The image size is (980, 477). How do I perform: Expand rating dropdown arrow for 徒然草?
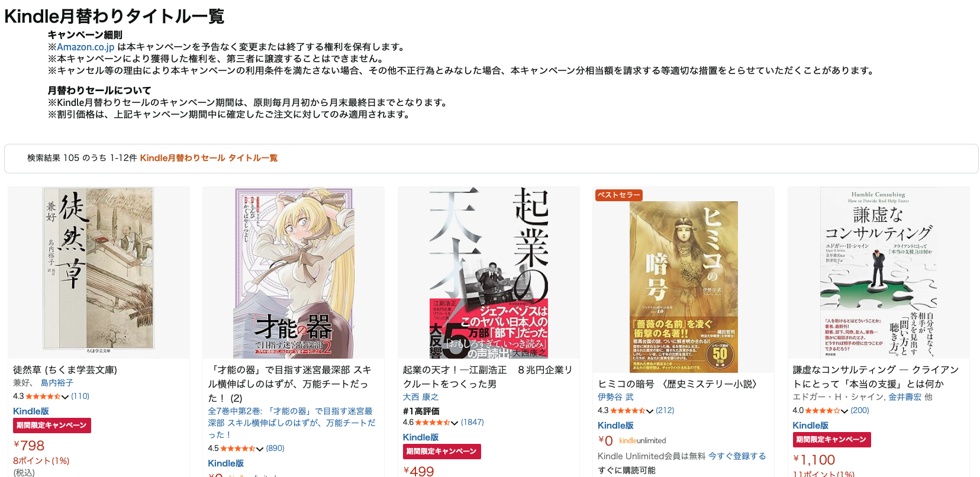pyautogui.click(x=65, y=397)
